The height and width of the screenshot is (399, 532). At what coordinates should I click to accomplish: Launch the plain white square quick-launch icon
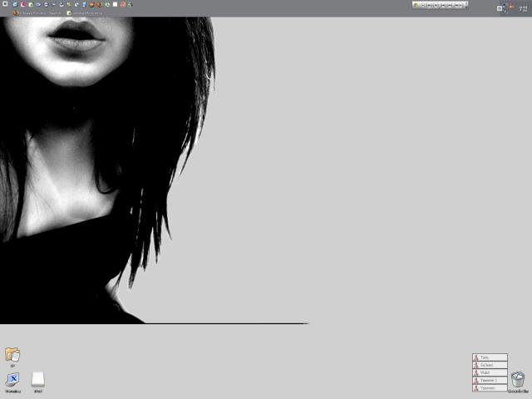(115, 4)
